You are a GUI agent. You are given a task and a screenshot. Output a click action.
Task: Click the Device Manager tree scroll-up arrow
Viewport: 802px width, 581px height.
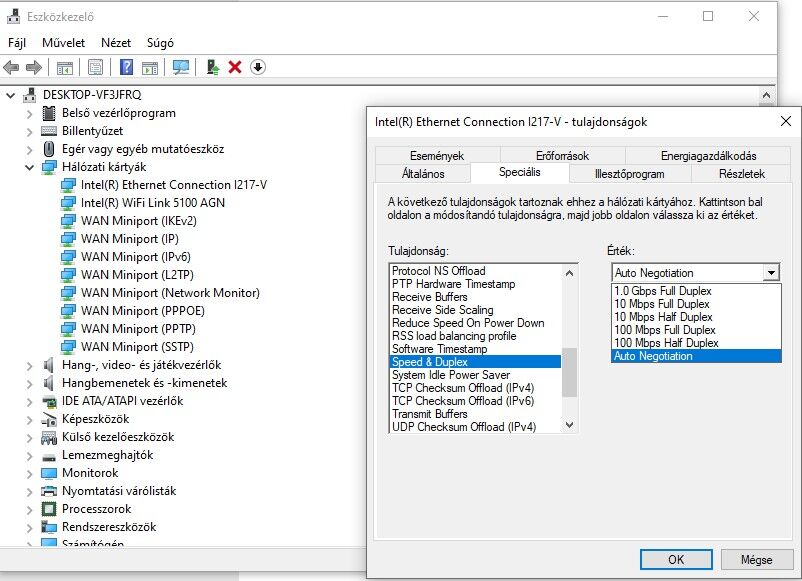[x=766, y=96]
